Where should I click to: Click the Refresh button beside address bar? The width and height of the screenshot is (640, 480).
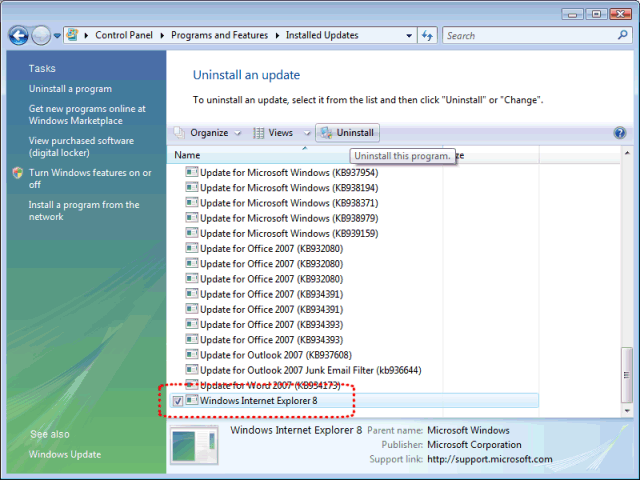[x=427, y=36]
